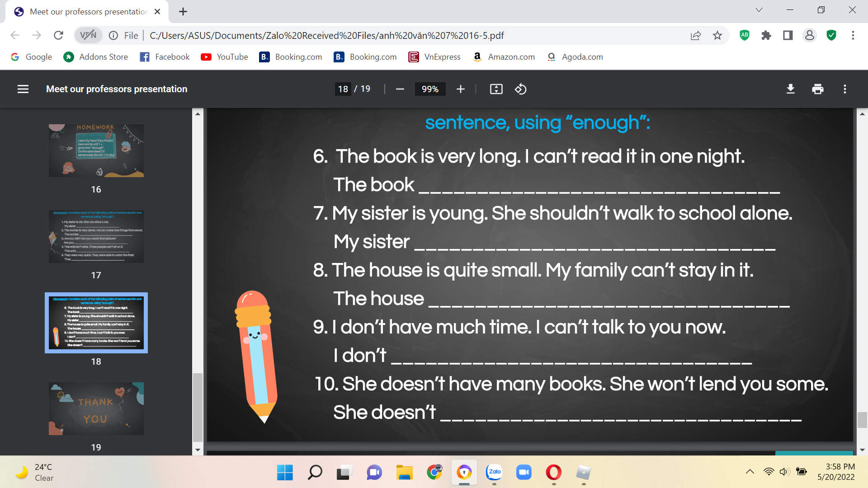The image size is (868, 488).
Task: Bookmark this page with the star
Action: [717, 35]
